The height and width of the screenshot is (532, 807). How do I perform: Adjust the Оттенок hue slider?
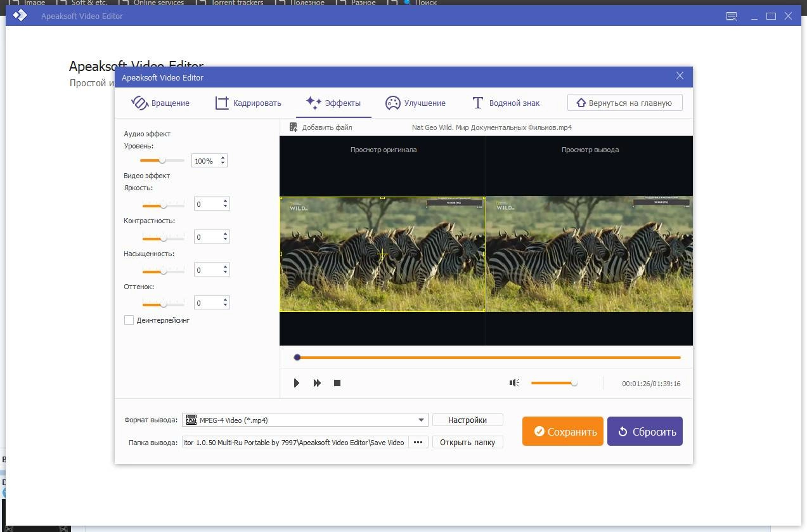pos(164,304)
